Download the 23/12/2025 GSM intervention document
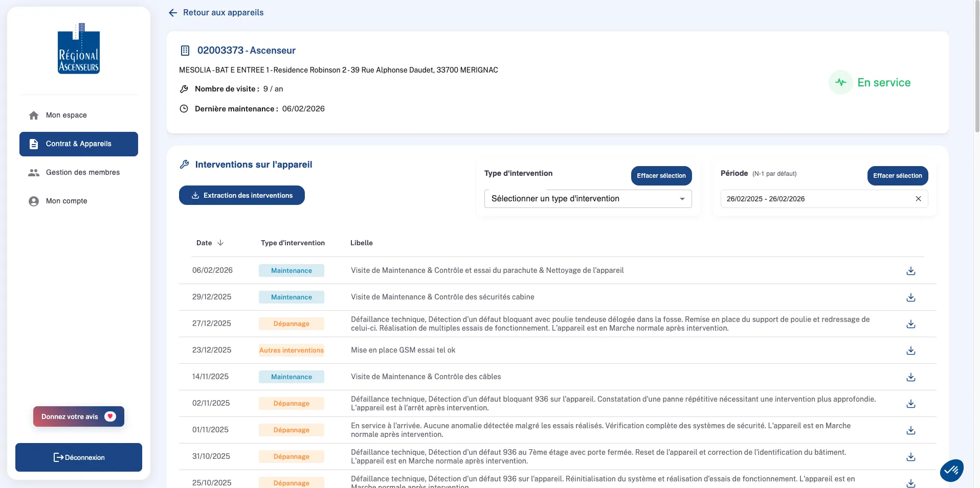The width and height of the screenshot is (980, 488). 910,351
